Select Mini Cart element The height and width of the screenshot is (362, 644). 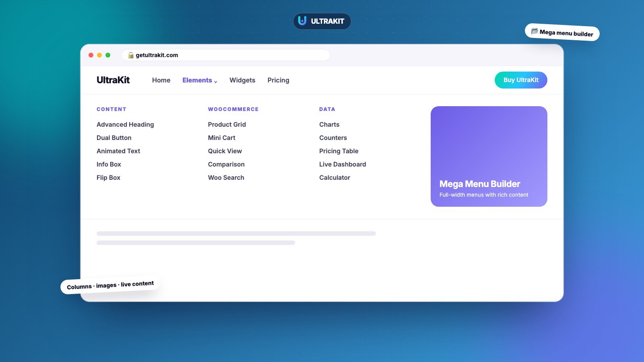(222, 138)
